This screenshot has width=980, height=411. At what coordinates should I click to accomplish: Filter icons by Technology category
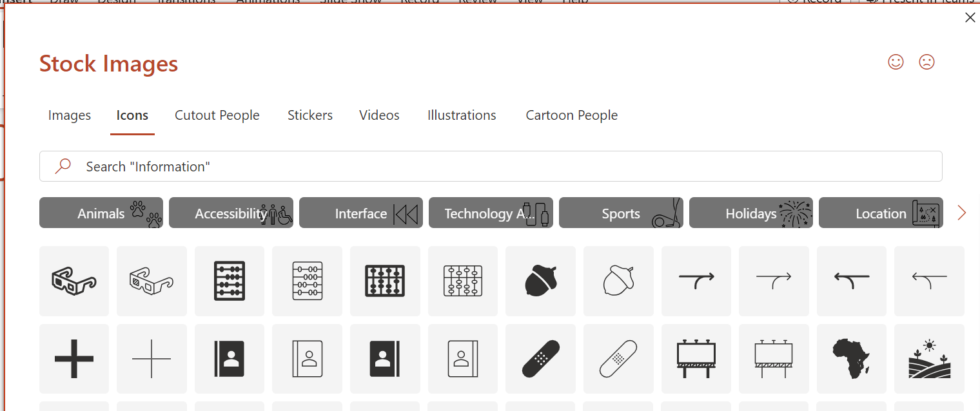click(x=491, y=213)
